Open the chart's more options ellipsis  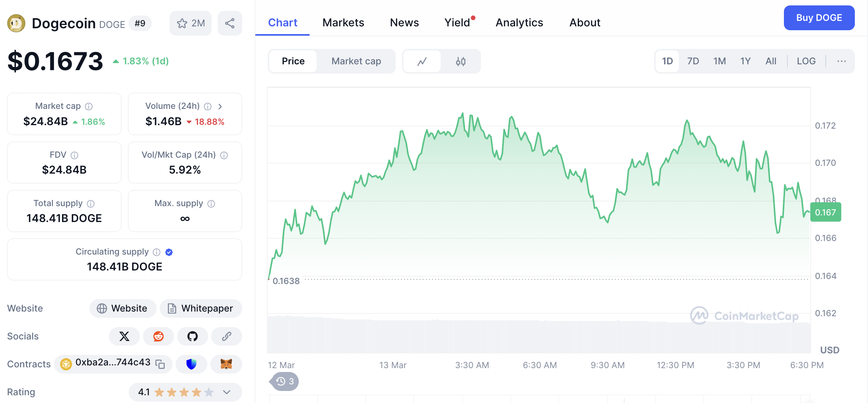coord(841,61)
